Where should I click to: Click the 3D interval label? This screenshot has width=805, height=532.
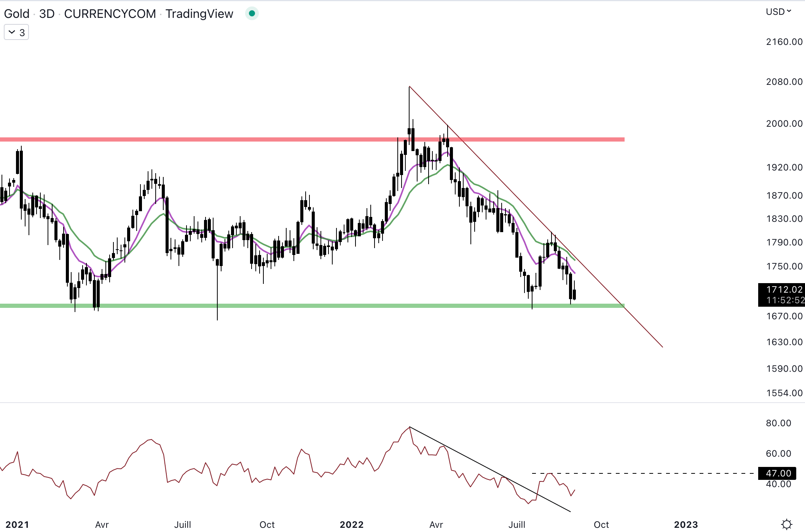click(x=47, y=14)
